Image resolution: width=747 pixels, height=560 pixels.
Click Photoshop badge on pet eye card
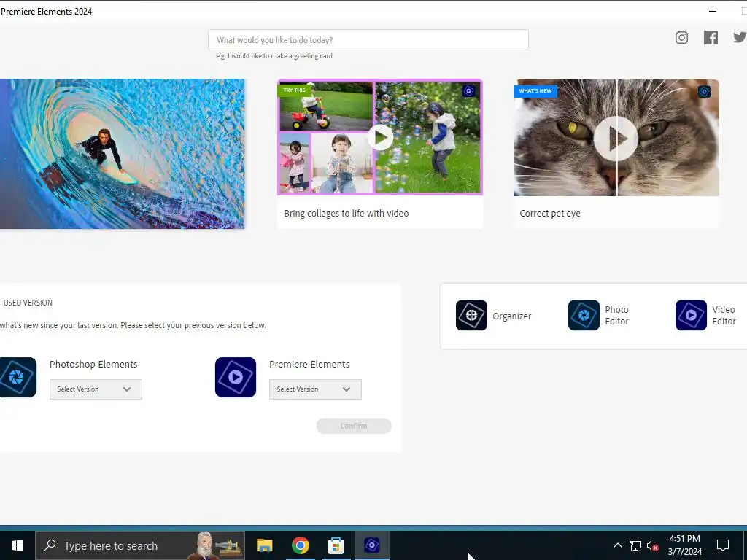704,91
